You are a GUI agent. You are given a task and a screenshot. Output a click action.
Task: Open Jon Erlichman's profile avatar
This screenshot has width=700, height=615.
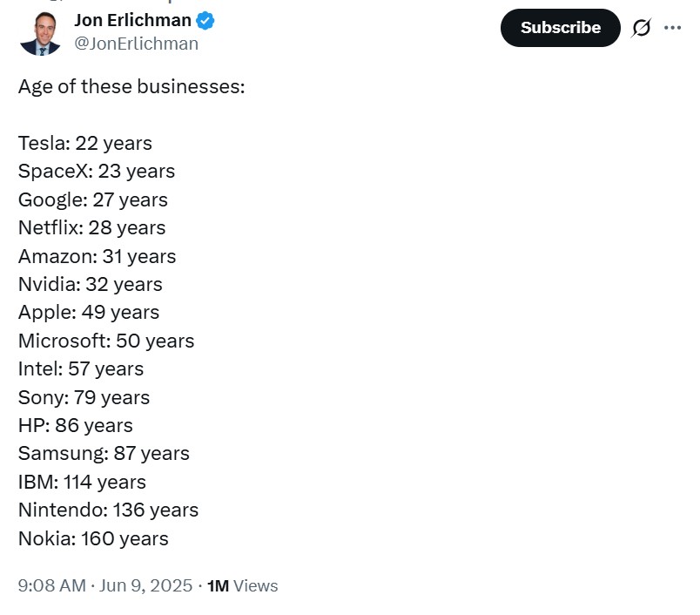(40, 33)
